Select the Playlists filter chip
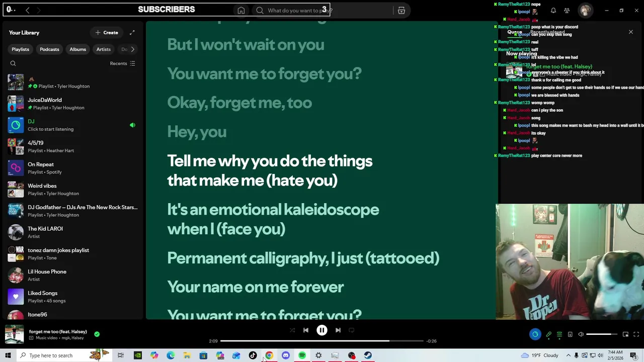644x362 pixels. [21, 49]
